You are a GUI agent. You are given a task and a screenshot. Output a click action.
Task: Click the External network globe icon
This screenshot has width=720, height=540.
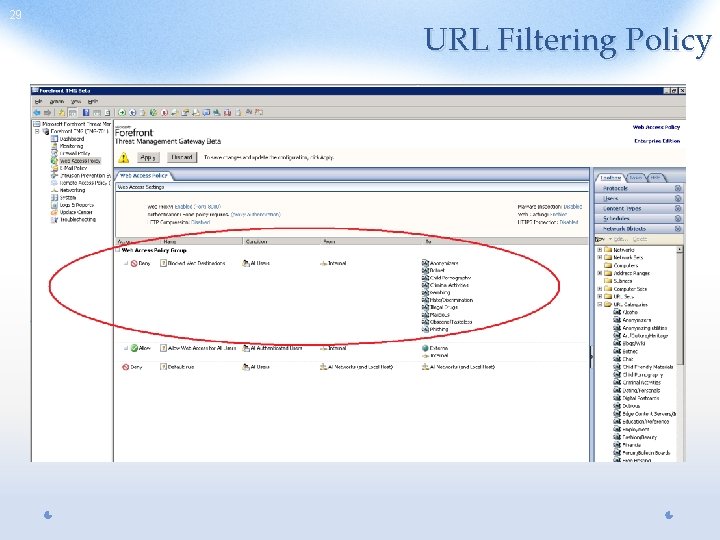click(425, 348)
